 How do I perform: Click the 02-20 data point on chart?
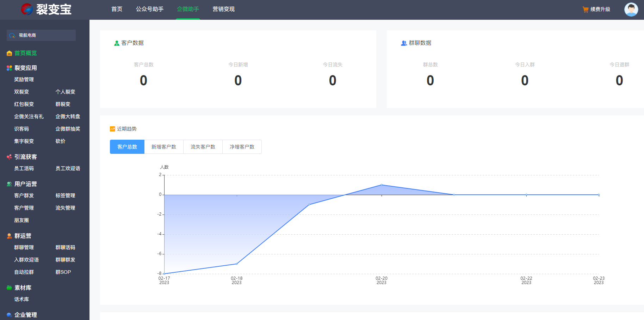click(382, 185)
